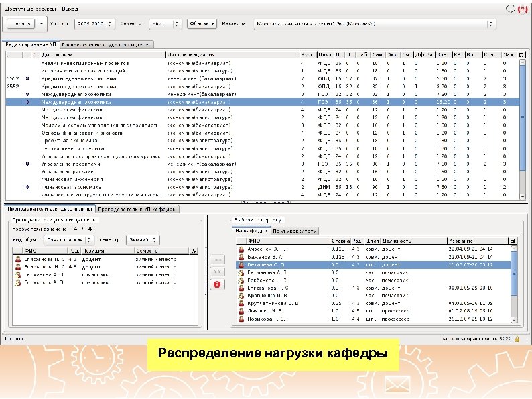Click the person icon beside Баженов В. А.

pyautogui.click(x=241, y=257)
